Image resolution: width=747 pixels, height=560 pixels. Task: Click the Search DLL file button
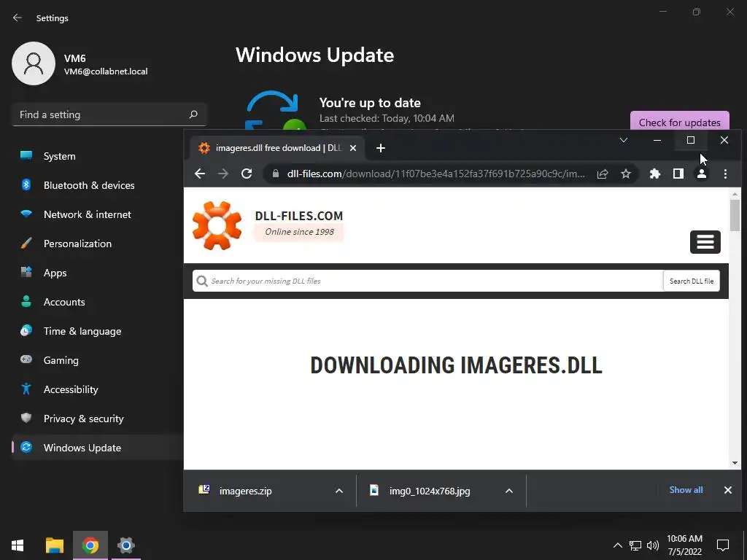pos(692,281)
